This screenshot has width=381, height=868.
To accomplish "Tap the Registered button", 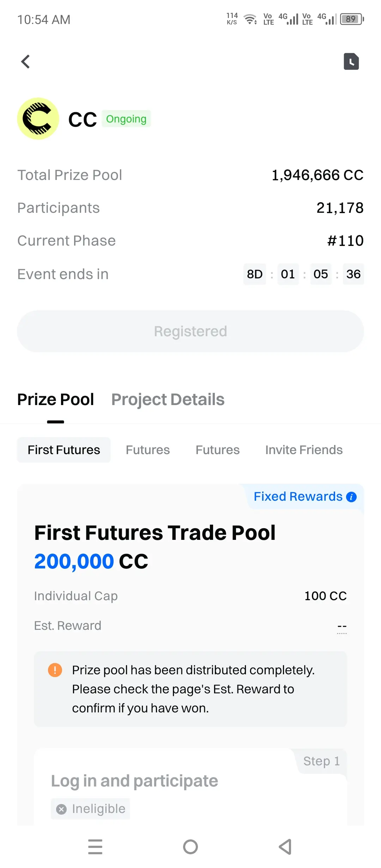I will [x=190, y=331].
